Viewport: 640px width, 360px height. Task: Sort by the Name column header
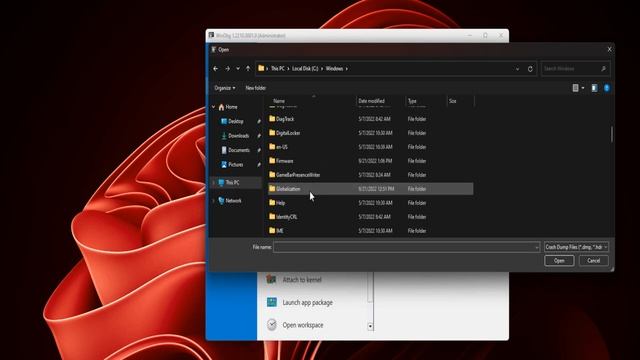pyautogui.click(x=279, y=101)
